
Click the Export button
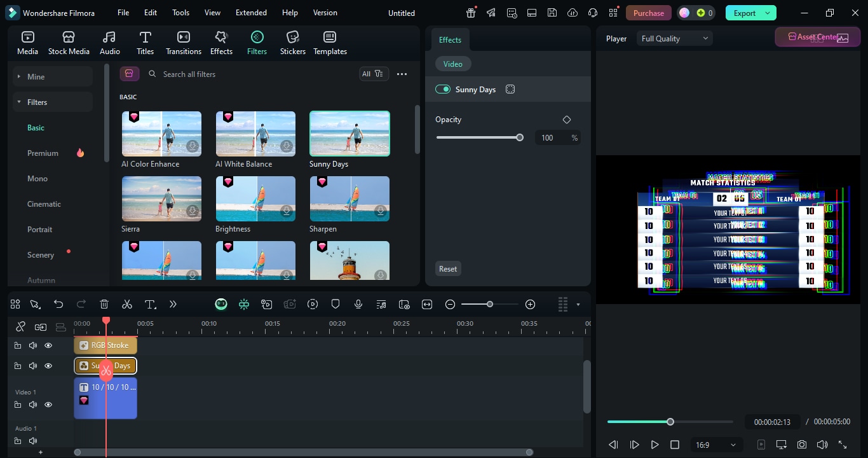click(x=745, y=13)
